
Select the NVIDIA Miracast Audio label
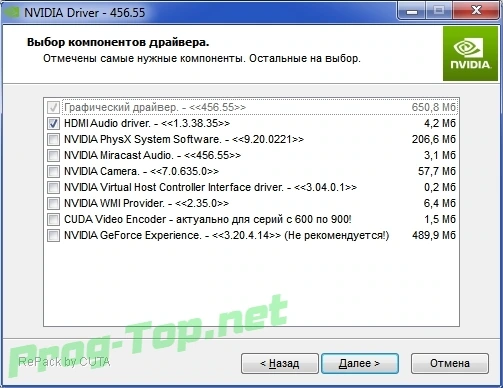[x=152, y=155]
